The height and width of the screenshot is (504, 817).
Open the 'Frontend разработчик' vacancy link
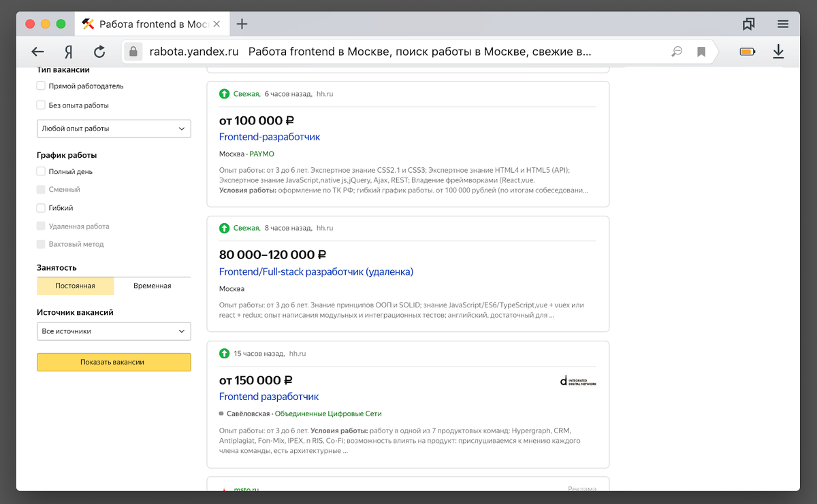pos(269,397)
